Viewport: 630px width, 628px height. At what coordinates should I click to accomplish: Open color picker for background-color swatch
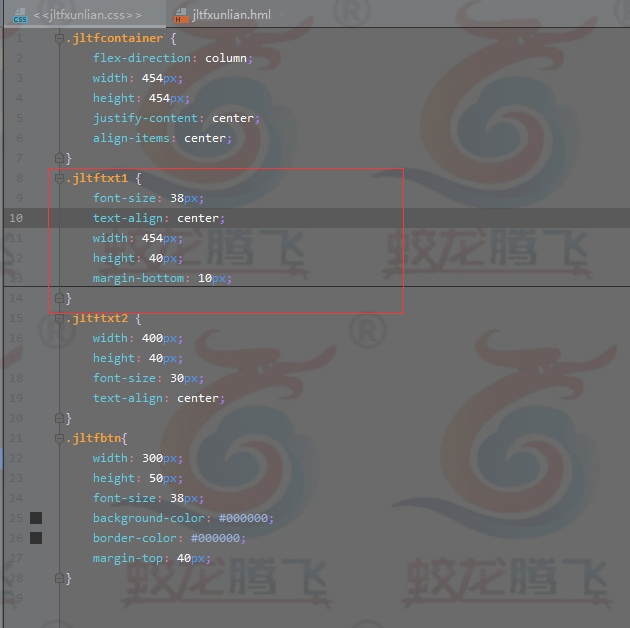click(x=36, y=518)
